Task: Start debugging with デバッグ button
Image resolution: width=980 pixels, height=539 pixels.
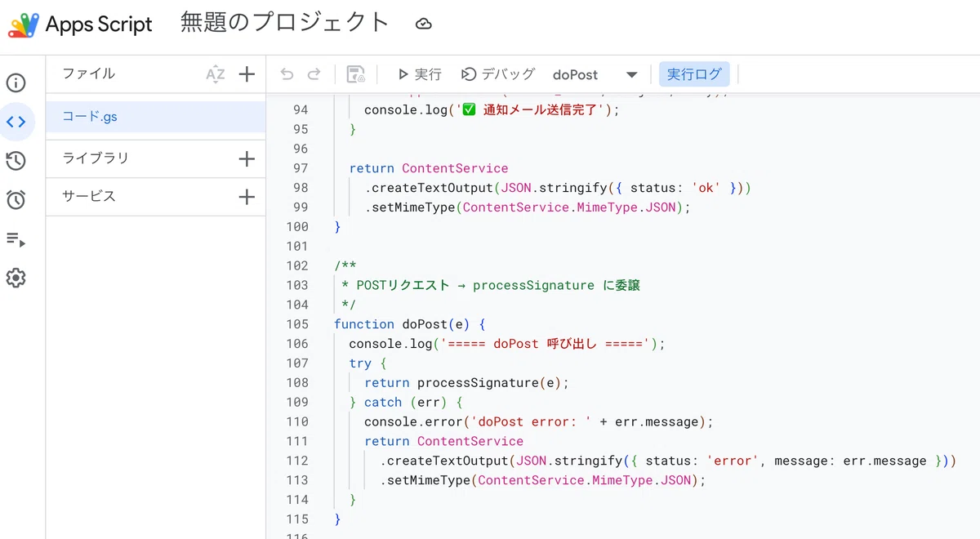Action: point(498,74)
